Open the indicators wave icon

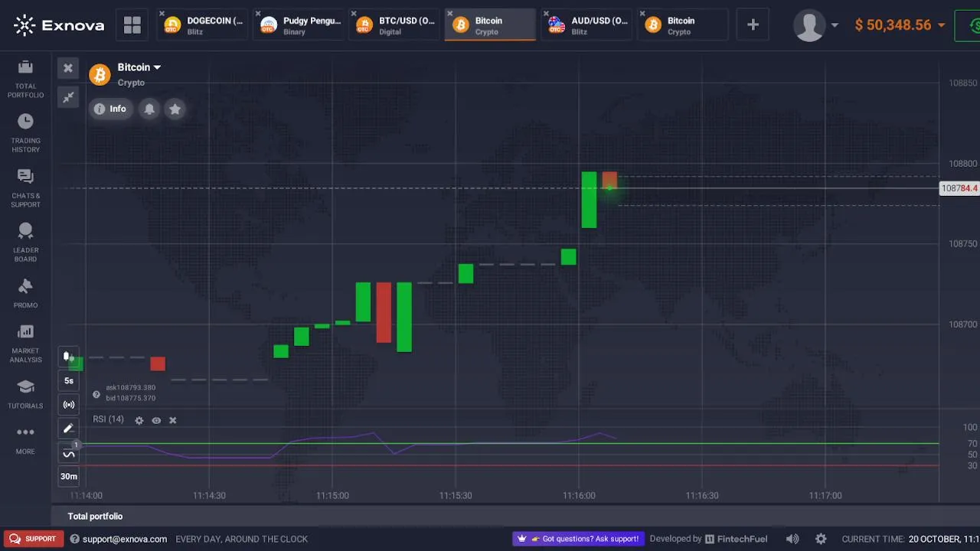click(x=69, y=454)
